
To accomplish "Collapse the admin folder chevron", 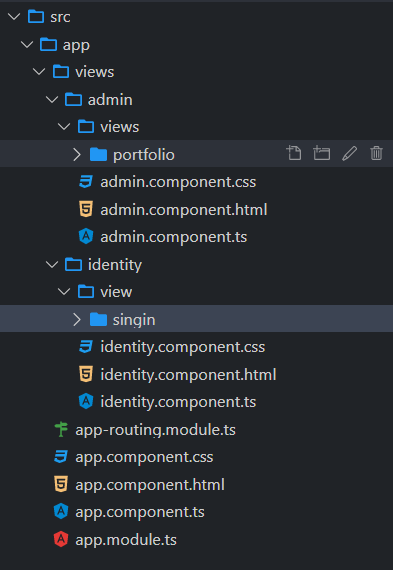I will [52, 99].
